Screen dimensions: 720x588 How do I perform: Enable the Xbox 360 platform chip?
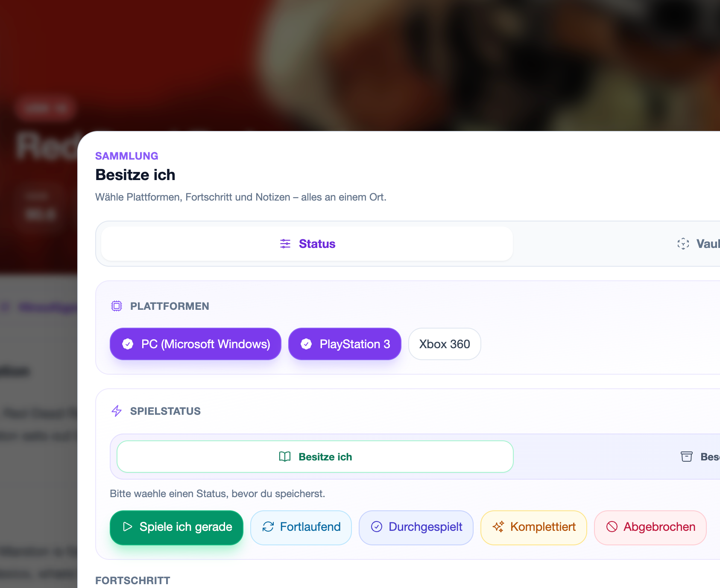(x=444, y=344)
